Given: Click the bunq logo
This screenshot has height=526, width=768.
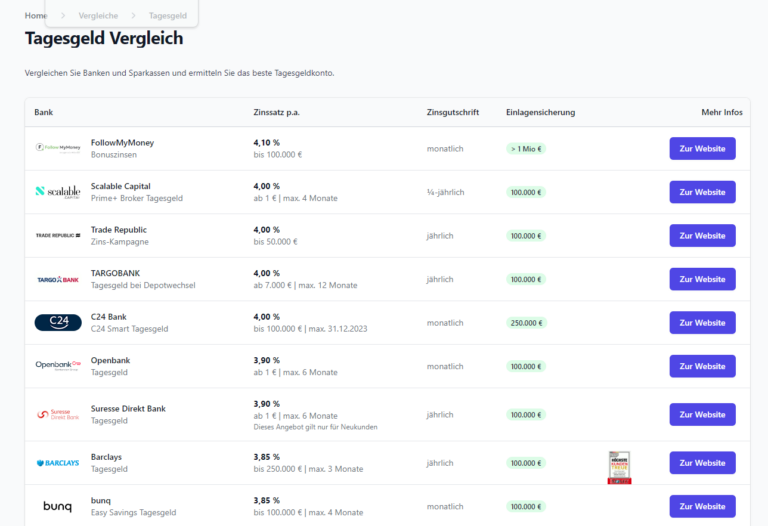Looking at the screenshot, I should click(58, 506).
